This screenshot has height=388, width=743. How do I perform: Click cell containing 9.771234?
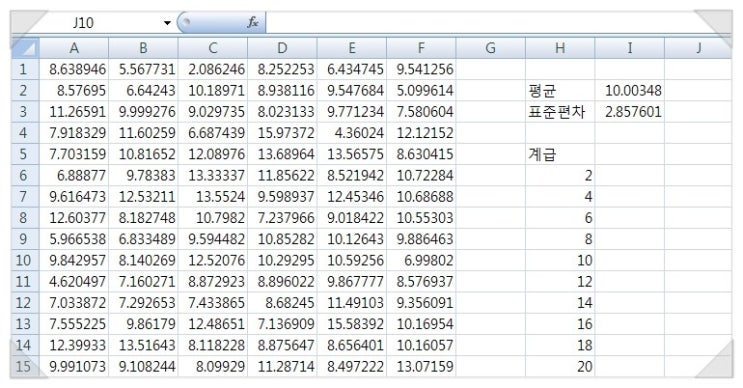pyautogui.click(x=352, y=112)
